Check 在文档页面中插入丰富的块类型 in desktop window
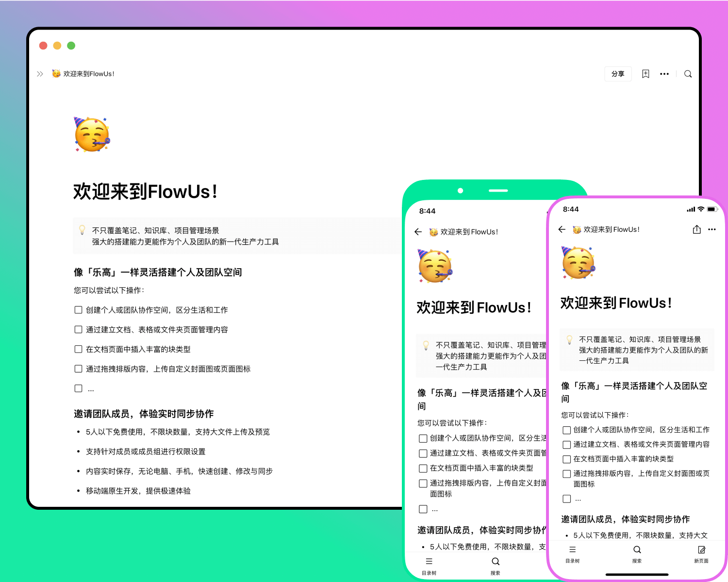Image resolution: width=728 pixels, height=582 pixels. coord(78,349)
